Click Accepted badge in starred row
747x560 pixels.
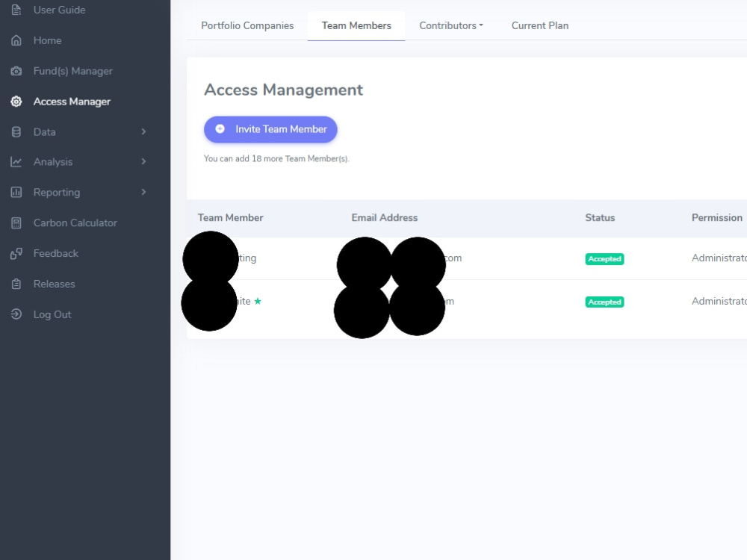[604, 302]
